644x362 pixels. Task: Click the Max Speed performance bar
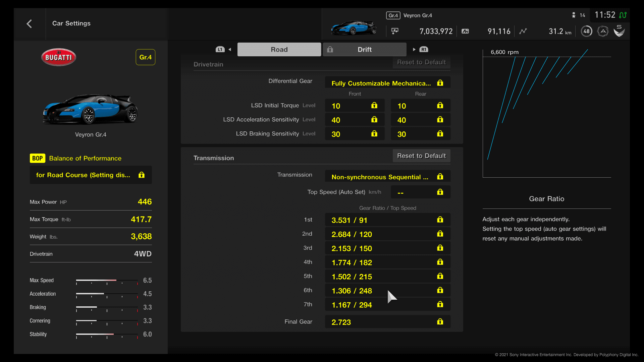[107, 281]
